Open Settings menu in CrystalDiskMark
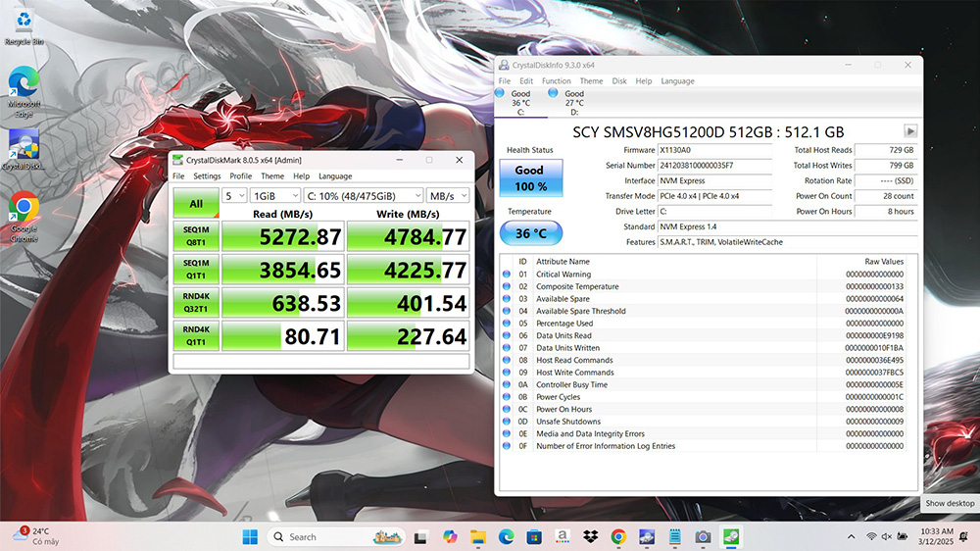The image size is (980, 551). (207, 176)
